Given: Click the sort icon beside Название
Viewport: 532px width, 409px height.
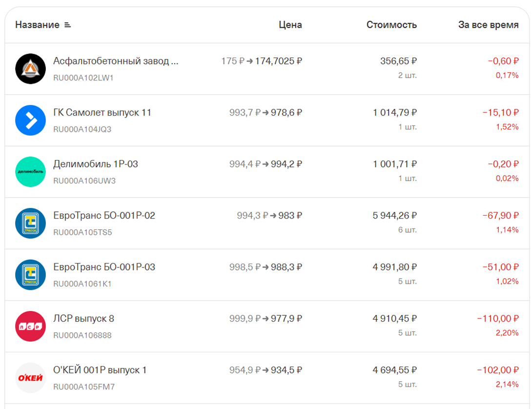Looking at the screenshot, I should [67, 25].
